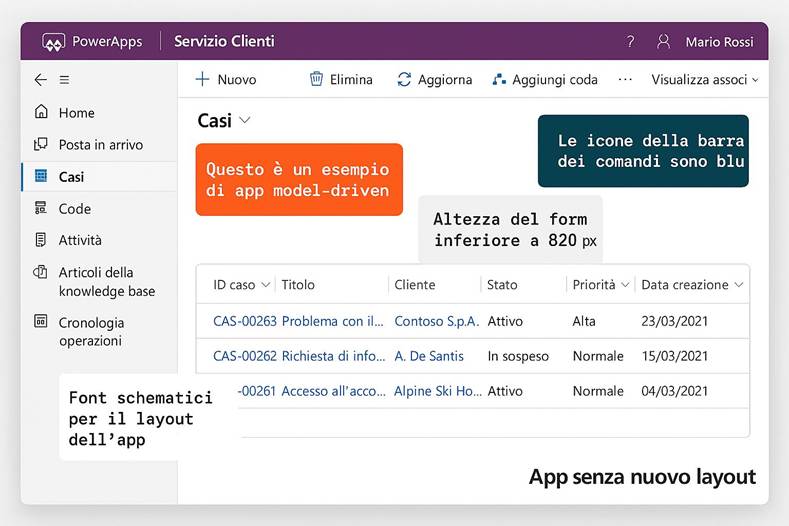Open customer Alpine Ski Ho... link
This screenshot has width=789, height=526.
tap(438, 391)
